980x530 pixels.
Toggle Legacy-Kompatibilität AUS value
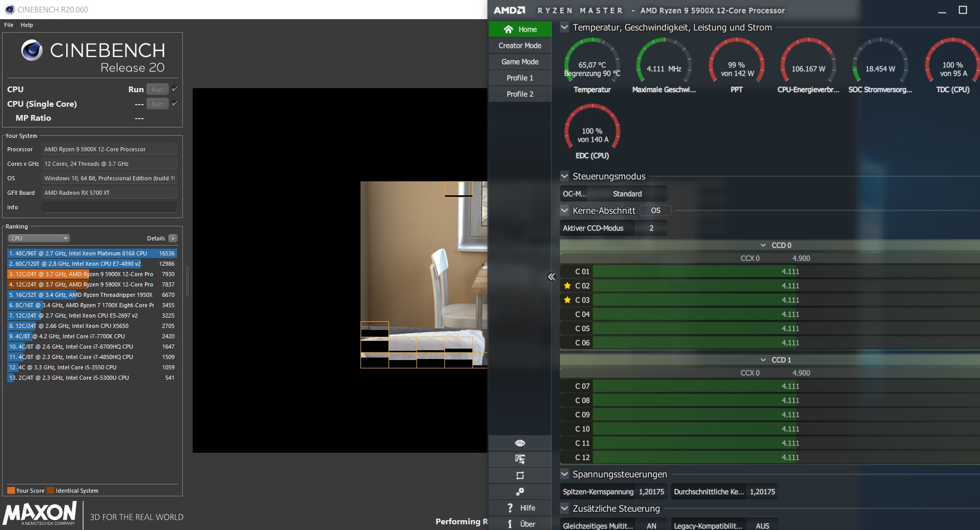point(762,526)
